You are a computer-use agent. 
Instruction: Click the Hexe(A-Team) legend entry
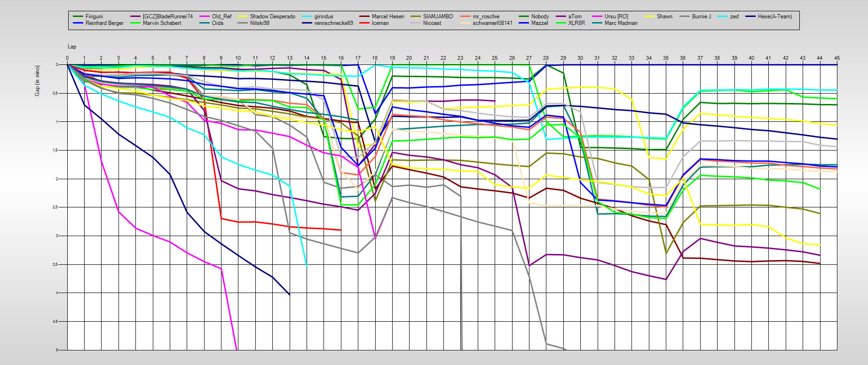[x=774, y=16]
